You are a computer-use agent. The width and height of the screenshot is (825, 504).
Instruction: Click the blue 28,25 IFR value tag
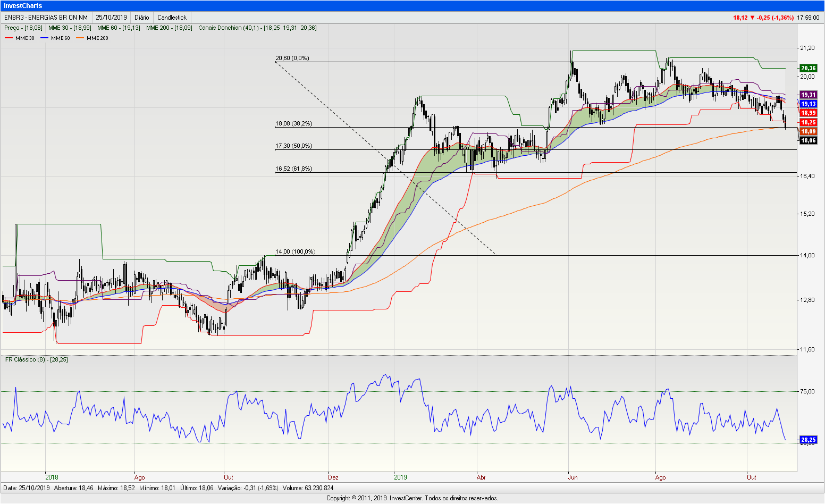point(808,440)
